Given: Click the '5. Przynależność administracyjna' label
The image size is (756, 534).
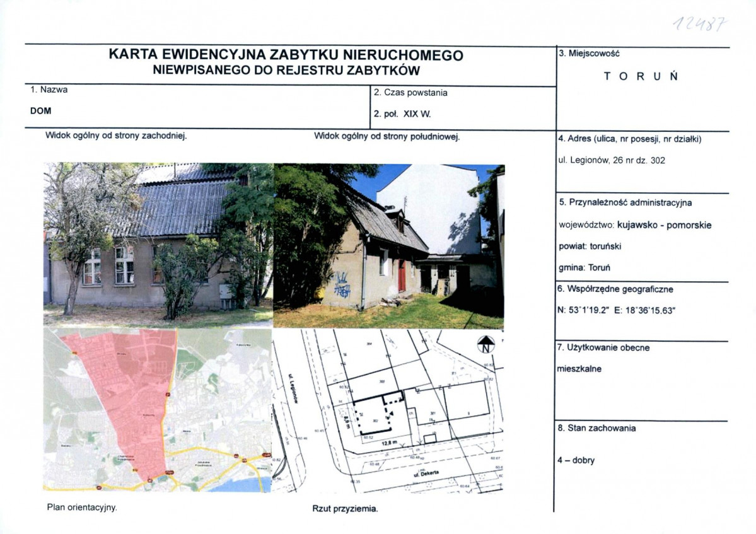Looking at the screenshot, I should (x=625, y=202).
